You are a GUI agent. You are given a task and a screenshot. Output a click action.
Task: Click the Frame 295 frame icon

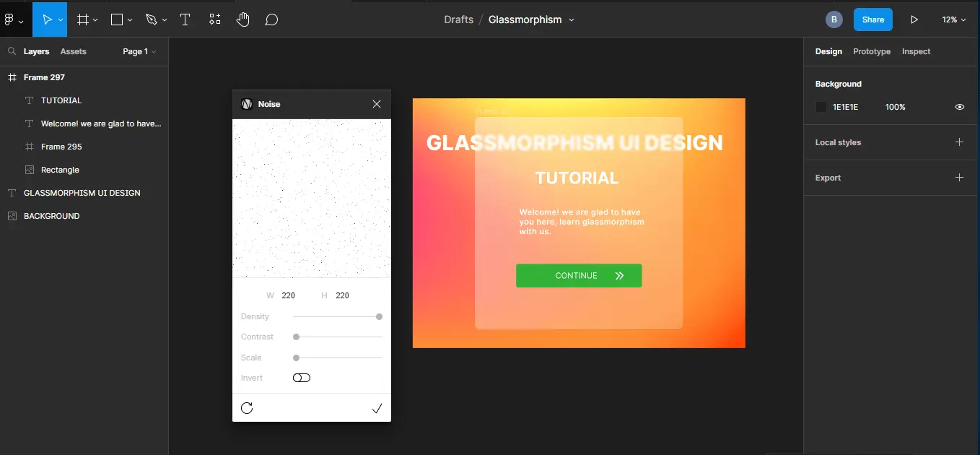pyautogui.click(x=30, y=147)
